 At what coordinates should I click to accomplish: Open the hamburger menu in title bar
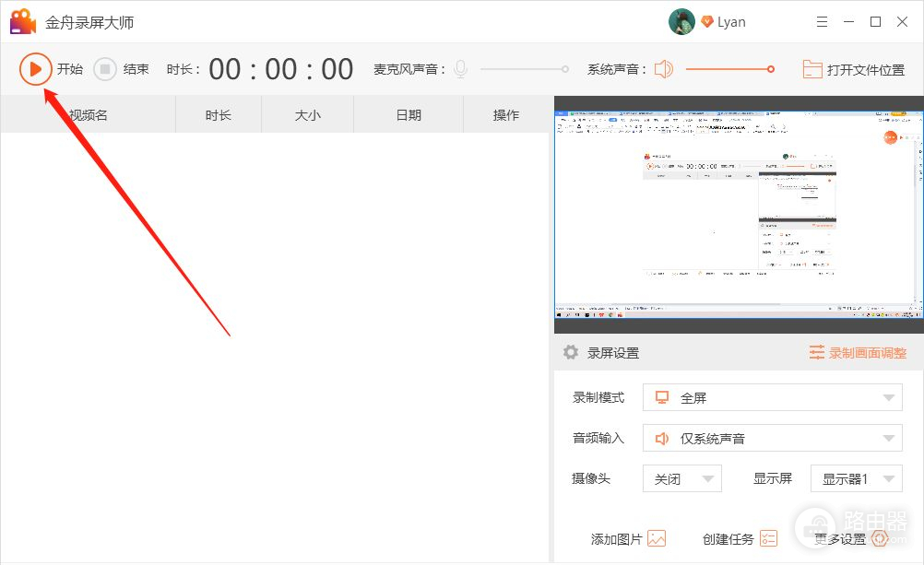[822, 21]
